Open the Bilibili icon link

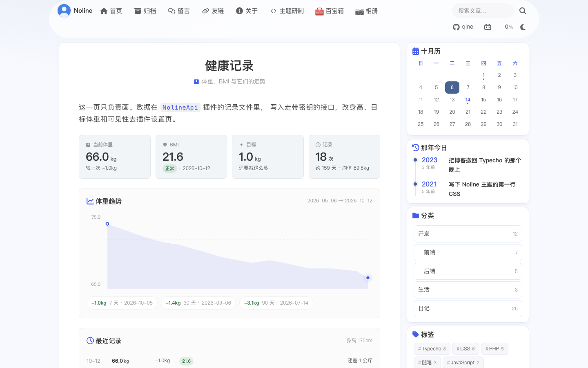point(488,27)
